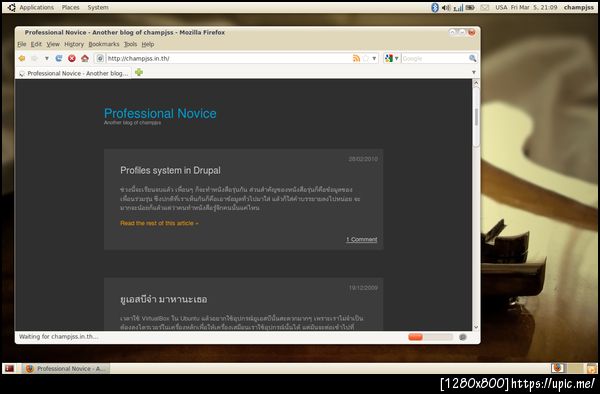Click the site identity icon beside the URL
Image resolution: width=600 pixels, height=394 pixels.
[100, 58]
